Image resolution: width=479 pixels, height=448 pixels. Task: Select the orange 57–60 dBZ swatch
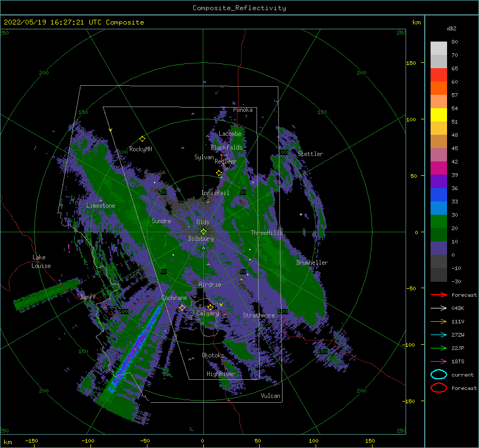(x=439, y=88)
